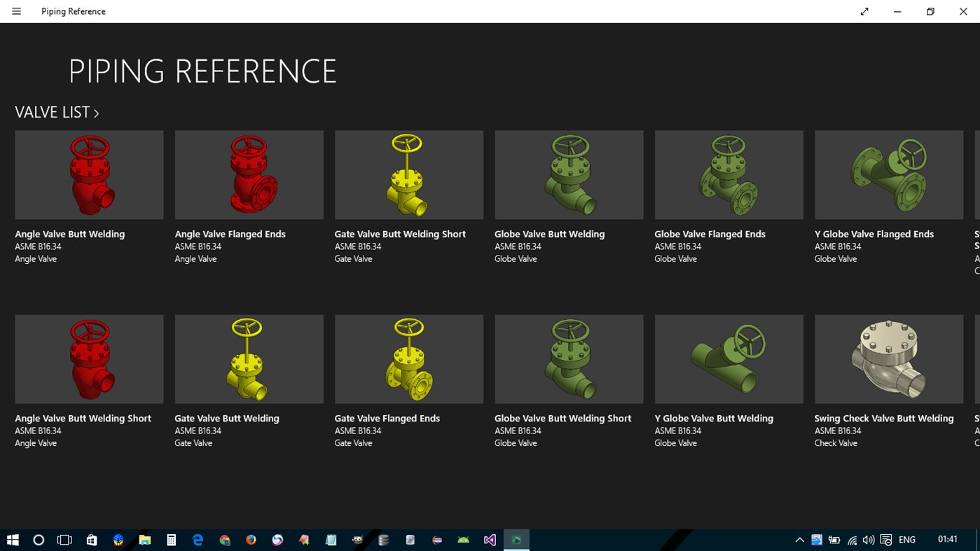
Task: Open Eclipse from the taskbar
Action: coord(436,539)
